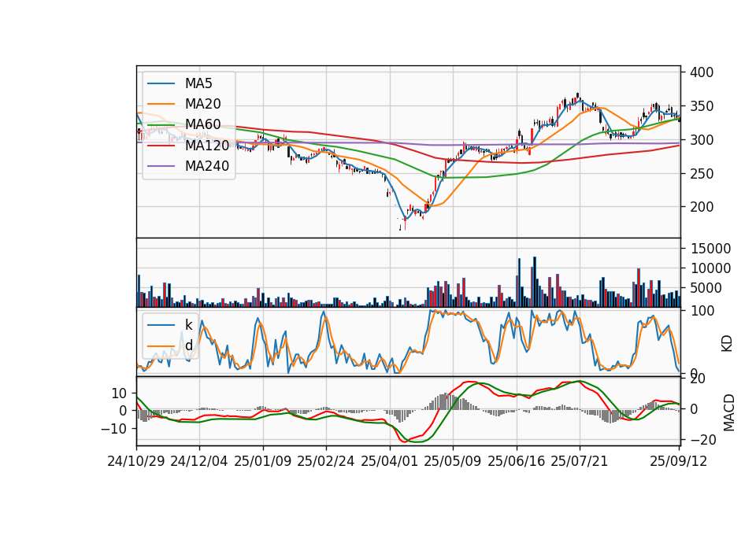
Task: Click the 25/09/12 date axis label
Action: pos(678,461)
